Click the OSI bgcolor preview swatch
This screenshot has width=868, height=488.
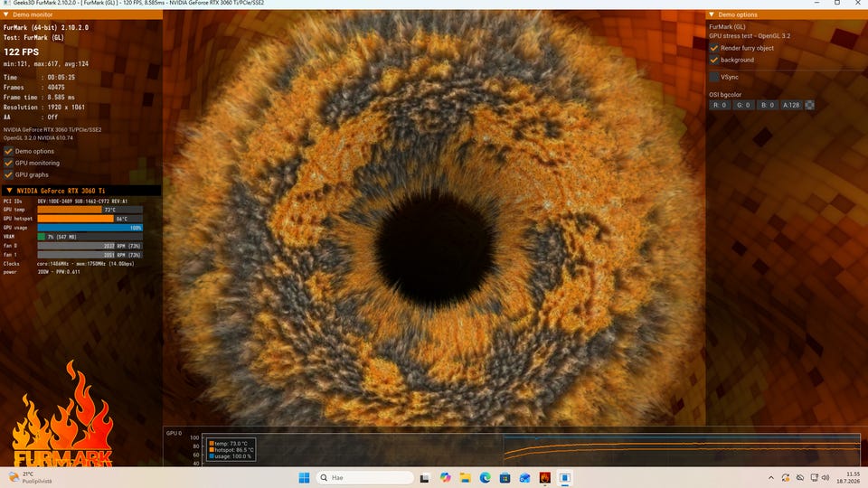point(809,105)
